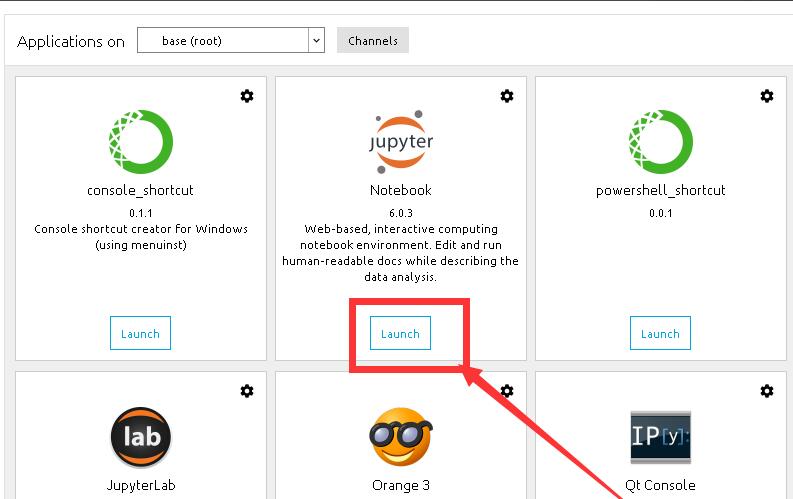Click the console_shortcut Anaconda ring logo

[x=141, y=142]
